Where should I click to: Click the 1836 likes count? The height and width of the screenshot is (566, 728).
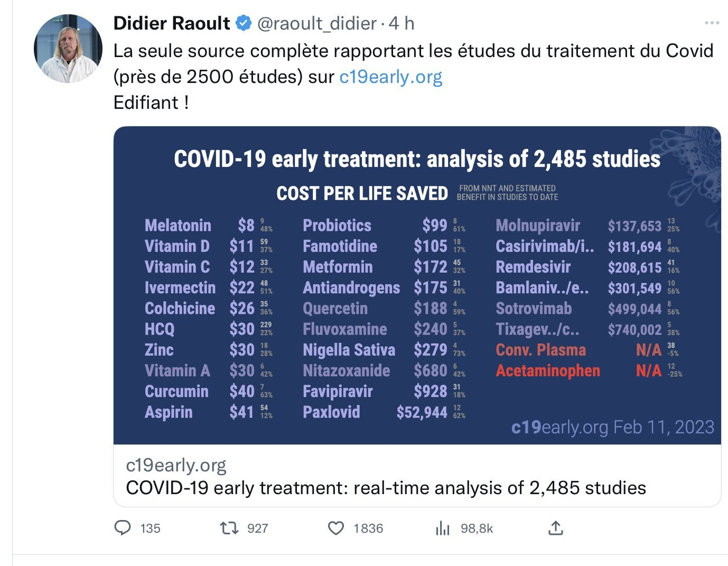tap(368, 528)
